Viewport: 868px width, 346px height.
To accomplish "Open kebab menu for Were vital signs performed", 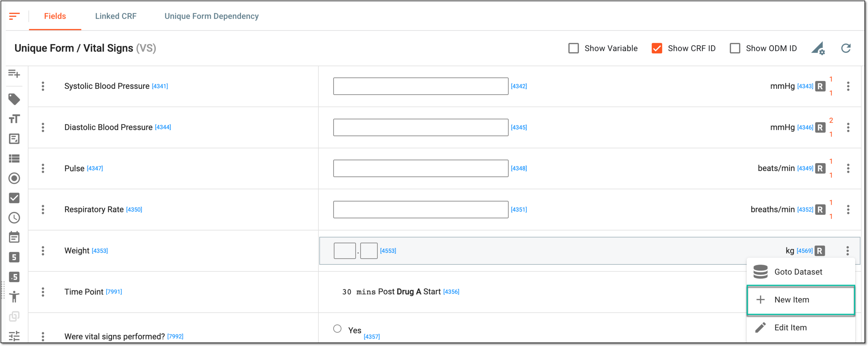I will 43,336.
